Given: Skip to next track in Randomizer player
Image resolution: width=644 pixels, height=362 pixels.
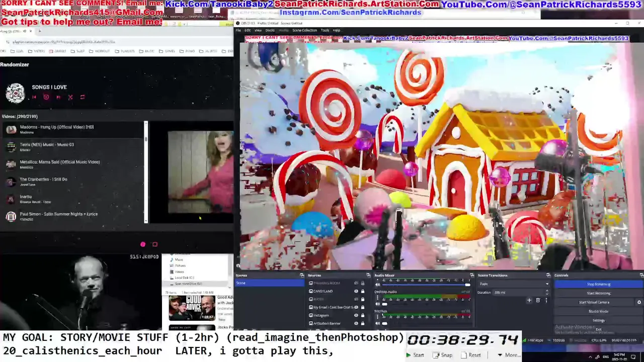Looking at the screenshot, I should (58, 97).
